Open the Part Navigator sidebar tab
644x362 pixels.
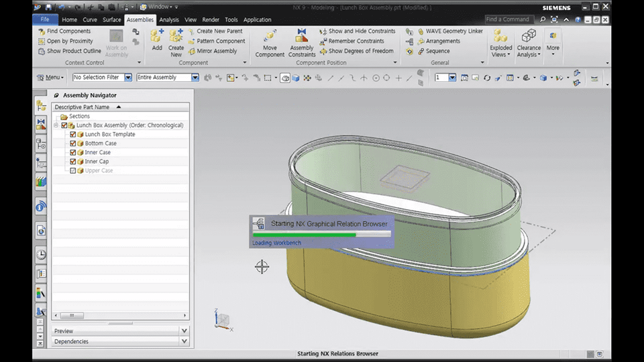41,143
